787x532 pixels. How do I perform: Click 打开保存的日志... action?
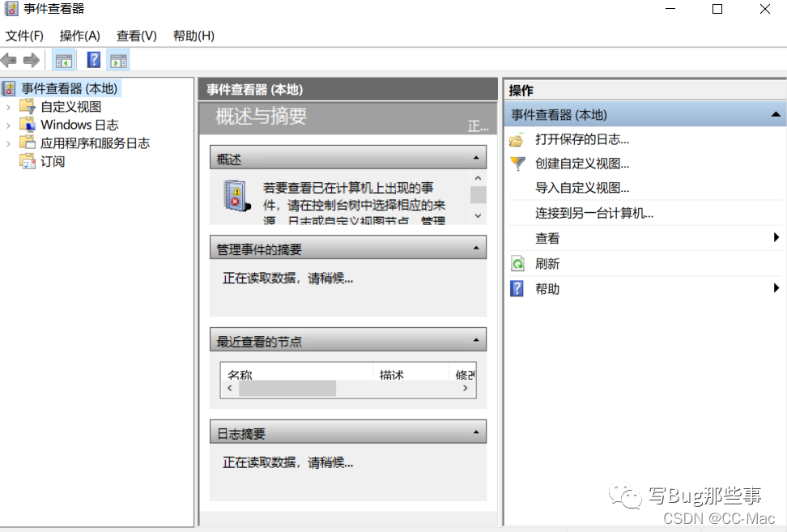pyautogui.click(x=581, y=139)
